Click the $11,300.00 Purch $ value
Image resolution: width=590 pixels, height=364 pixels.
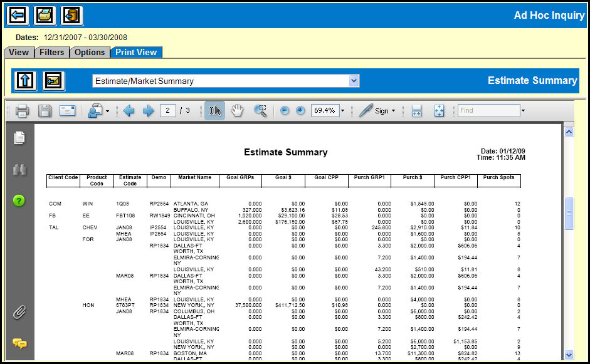(421, 353)
